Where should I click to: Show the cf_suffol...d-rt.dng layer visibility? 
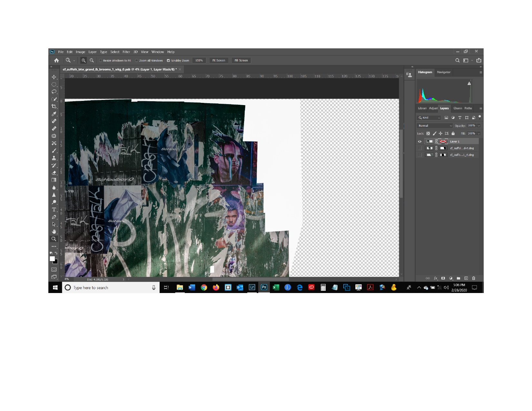420,148
